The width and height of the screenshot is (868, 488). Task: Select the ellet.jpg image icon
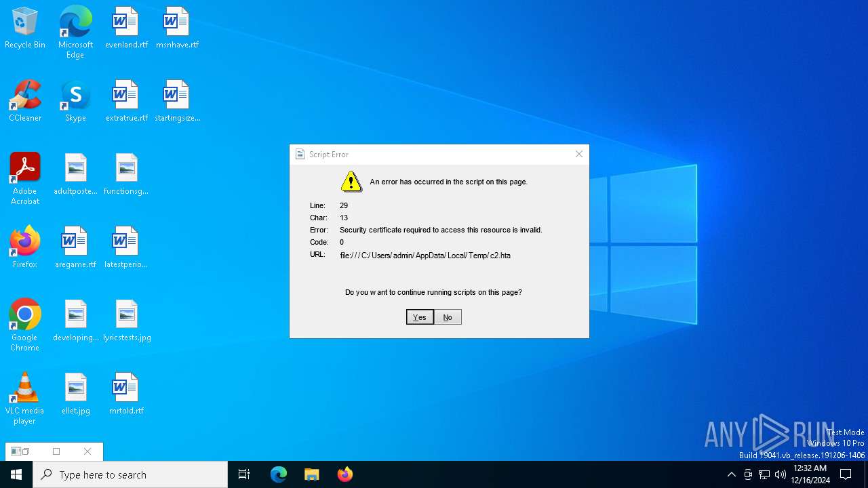click(x=75, y=394)
